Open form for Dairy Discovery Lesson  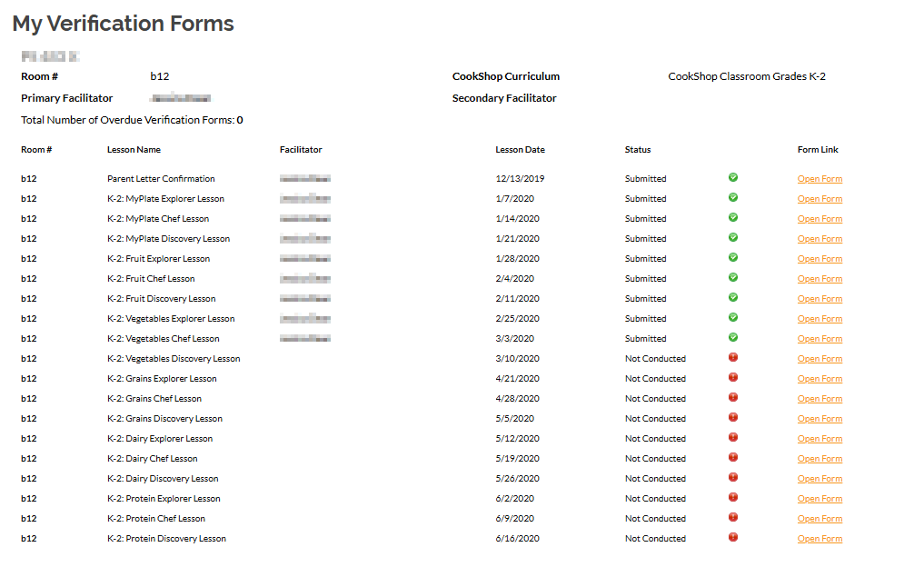[x=820, y=479]
